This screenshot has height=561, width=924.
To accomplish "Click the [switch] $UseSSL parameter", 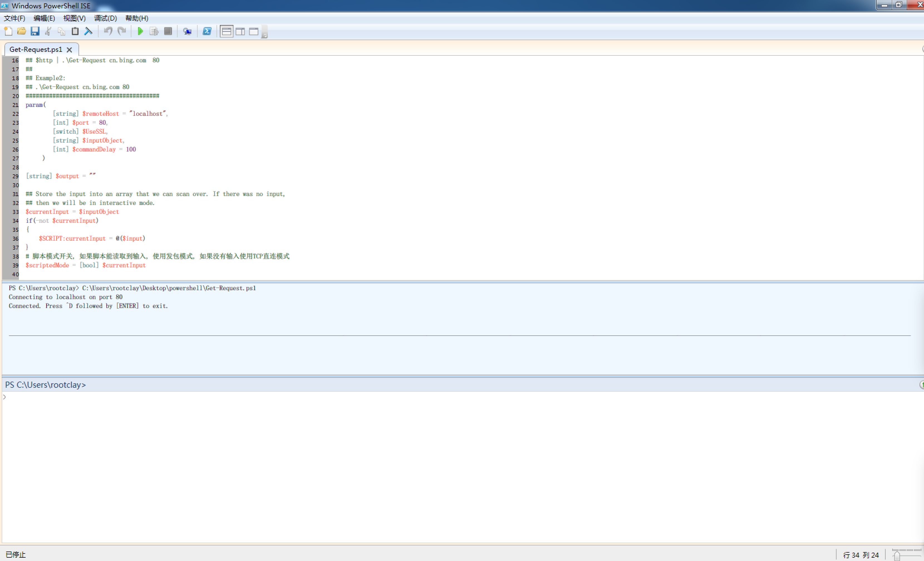I will (80, 132).
